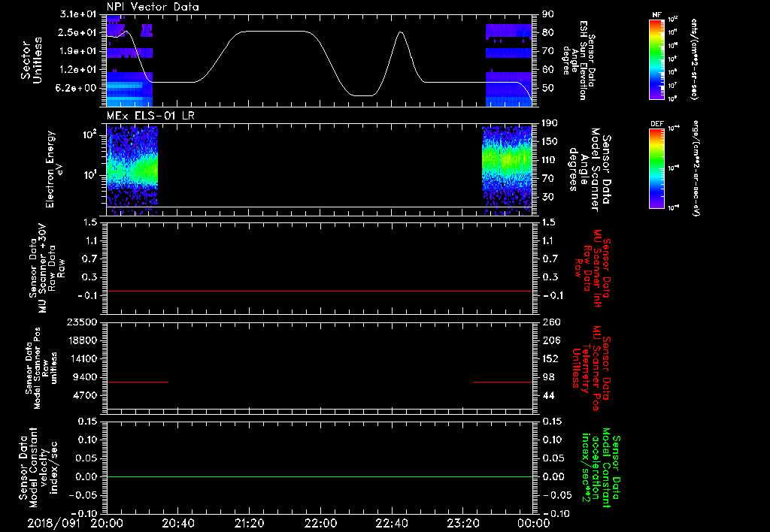Image resolution: width=770 pixels, height=532 pixels.
Task: Click the '80' sun elevation tick label
Action: click(x=548, y=32)
